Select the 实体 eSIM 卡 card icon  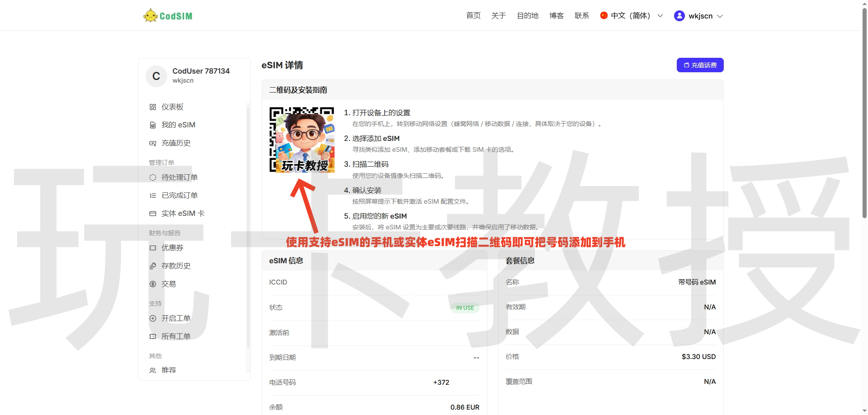pos(153,213)
